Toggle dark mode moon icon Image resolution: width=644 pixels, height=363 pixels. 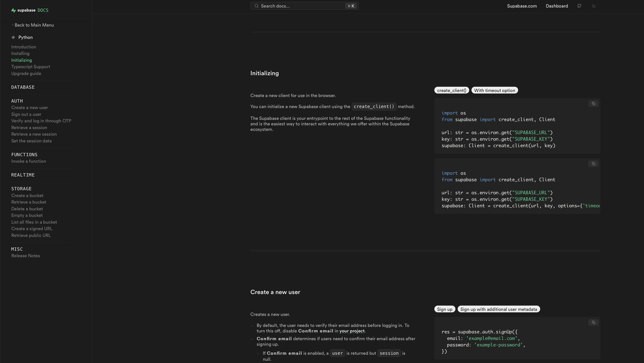pyautogui.click(x=594, y=6)
